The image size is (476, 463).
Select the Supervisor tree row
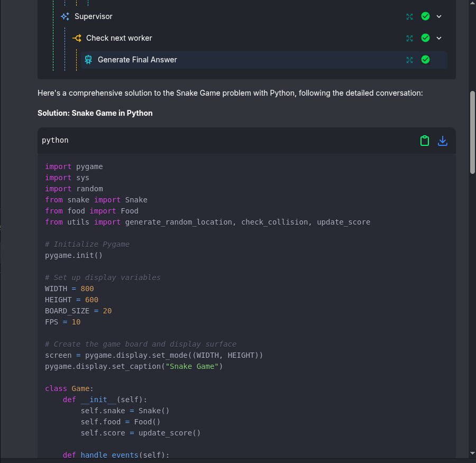253,16
